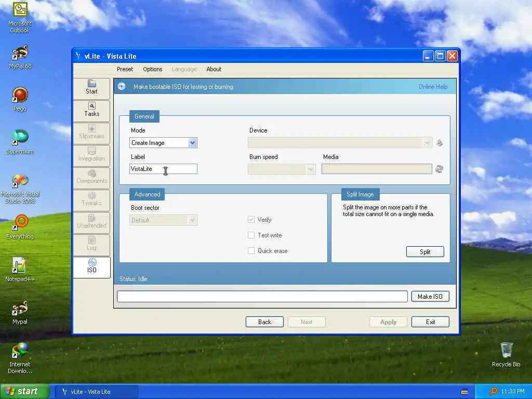The height and width of the screenshot is (399, 532).
Task: Open the Tasks page in sidebar
Action: [x=91, y=110]
